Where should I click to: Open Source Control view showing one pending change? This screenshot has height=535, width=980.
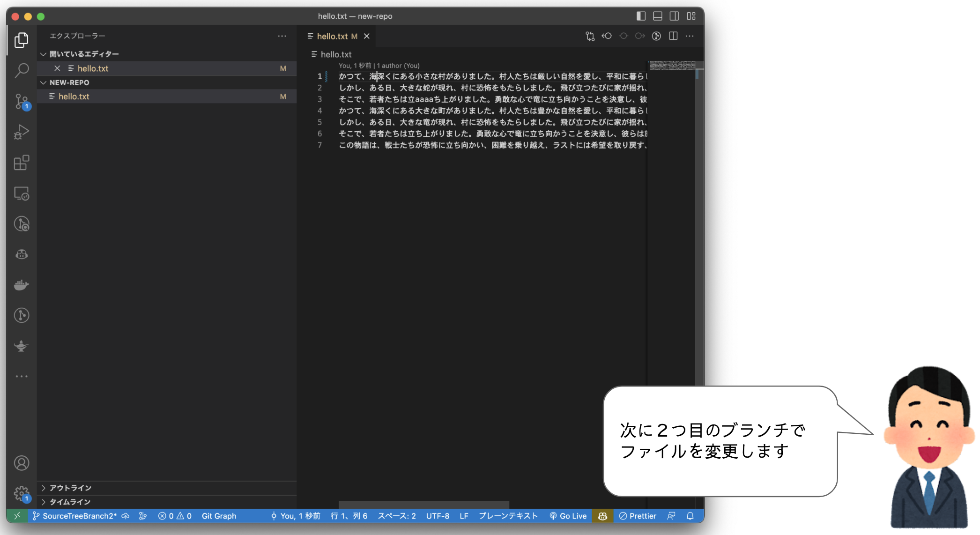[21, 101]
